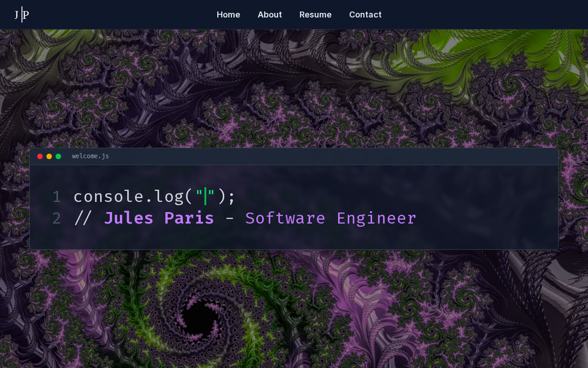588x368 pixels.
Task: Click the dash between name and job title
Action: [230, 218]
